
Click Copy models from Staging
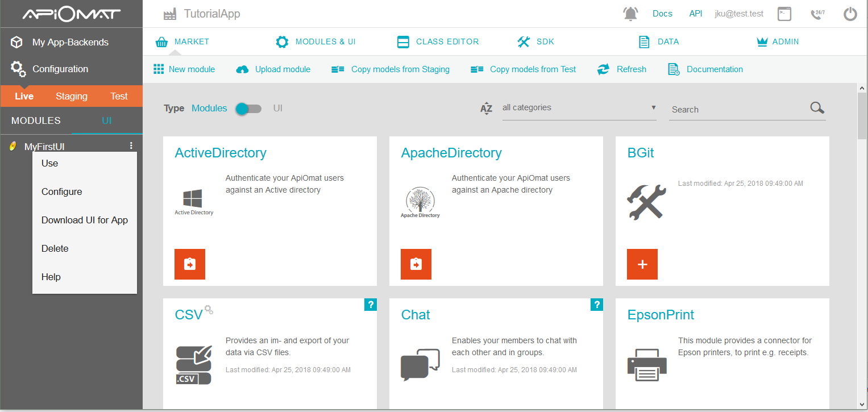(x=391, y=69)
